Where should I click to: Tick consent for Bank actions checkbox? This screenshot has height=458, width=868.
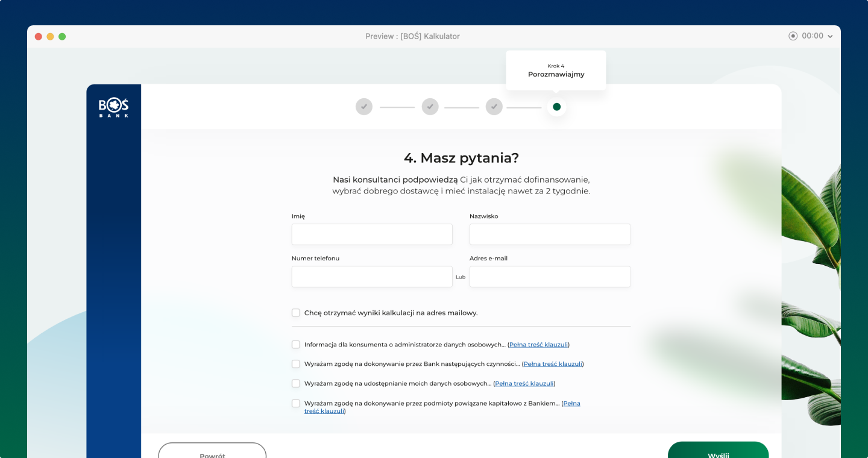[x=296, y=364]
